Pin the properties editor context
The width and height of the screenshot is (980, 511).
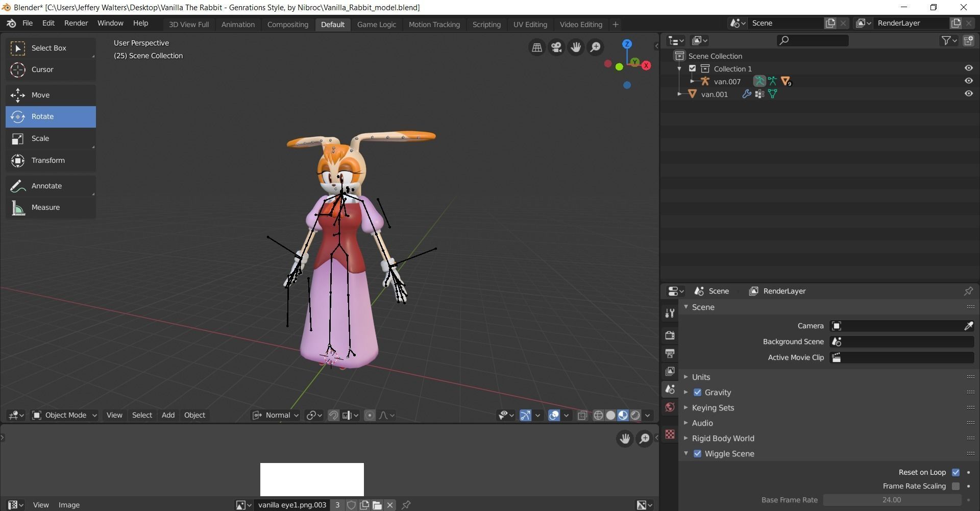click(968, 291)
